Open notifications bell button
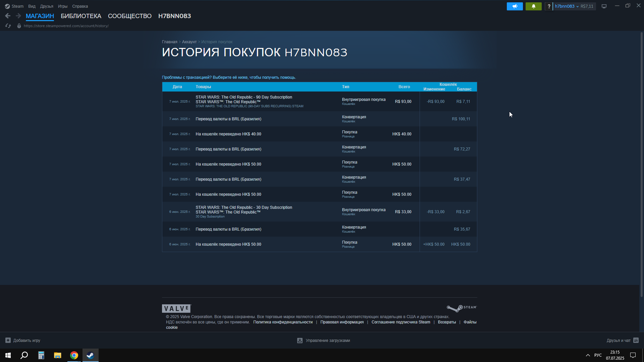Screen dimensions: 644x362 tap(534, 6)
